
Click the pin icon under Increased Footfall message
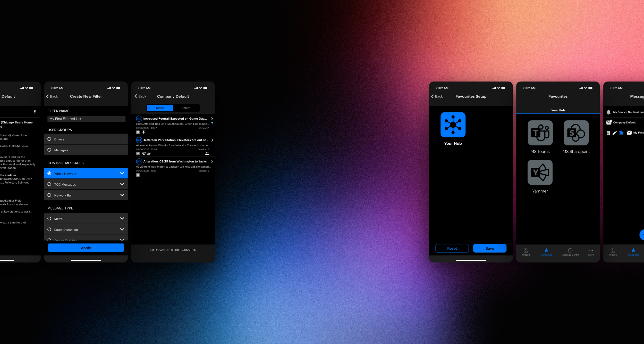143,132
